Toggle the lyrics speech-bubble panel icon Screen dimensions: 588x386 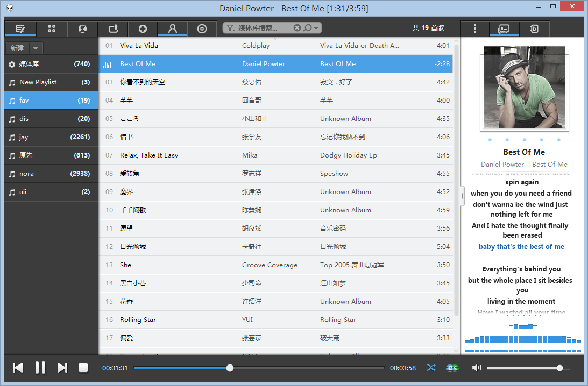click(x=504, y=28)
